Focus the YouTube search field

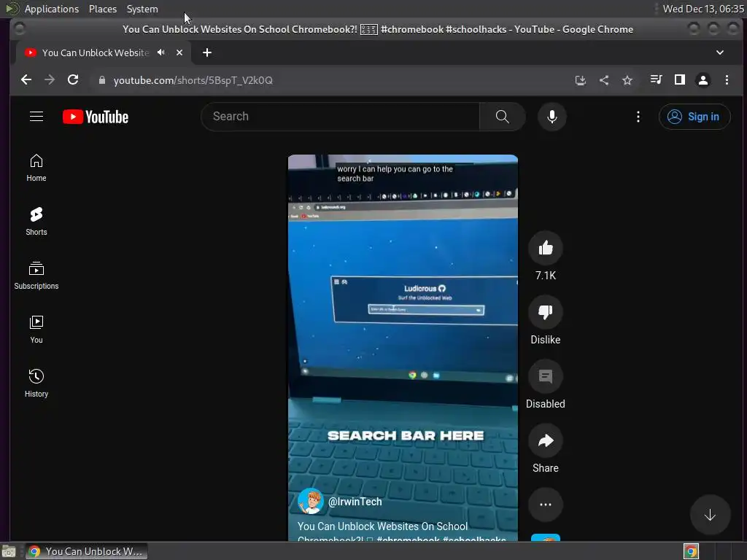pyautogui.click(x=340, y=117)
